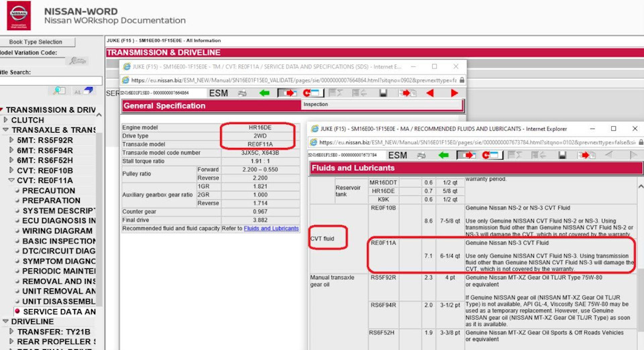Image resolution: width=644 pixels, height=350 pixels.
Task: Click the green back arrow in the SDS window toolbar
Action: click(x=264, y=93)
